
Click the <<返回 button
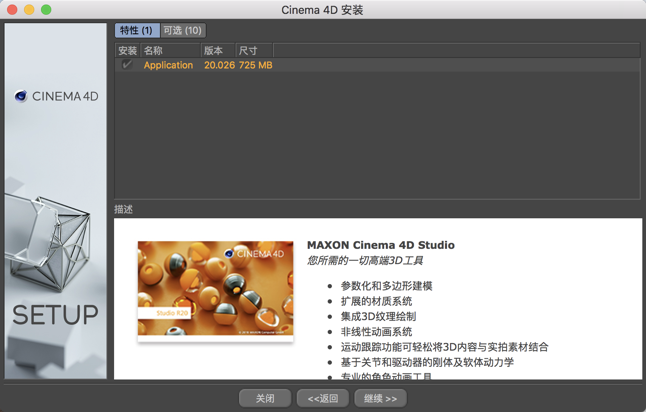(x=323, y=398)
